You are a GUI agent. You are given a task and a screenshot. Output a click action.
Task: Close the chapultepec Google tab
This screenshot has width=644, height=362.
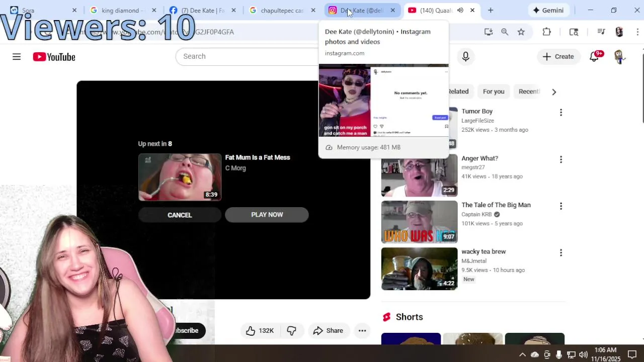[x=313, y=10]
